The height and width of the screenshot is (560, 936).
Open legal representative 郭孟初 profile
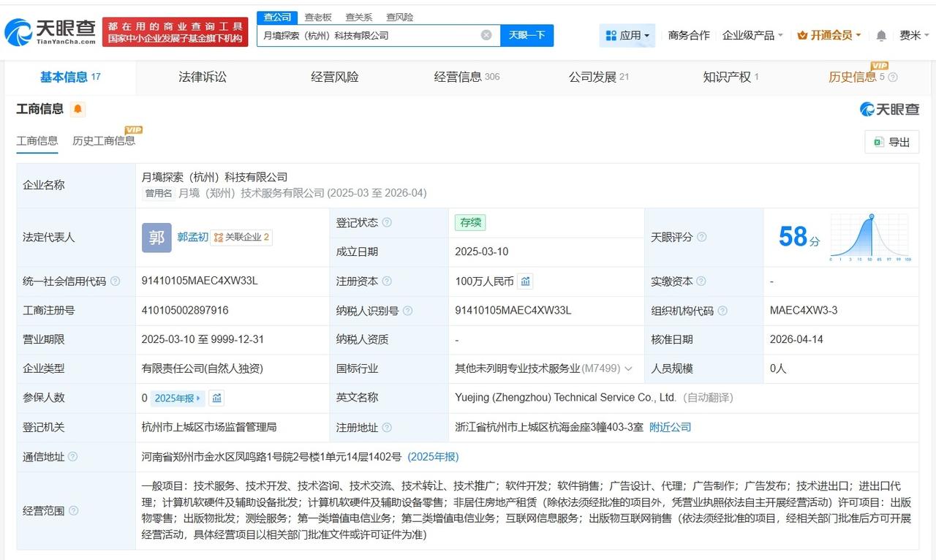[192, 237]
